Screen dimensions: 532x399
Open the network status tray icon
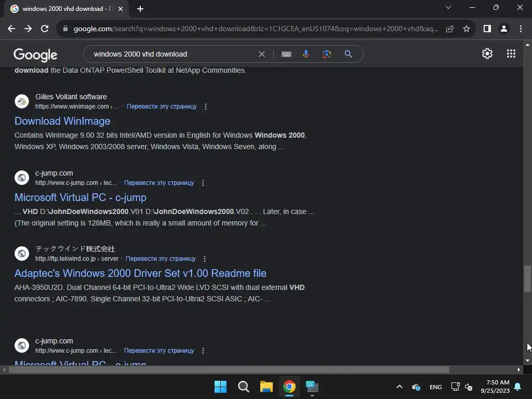click(x=455, y=387)
